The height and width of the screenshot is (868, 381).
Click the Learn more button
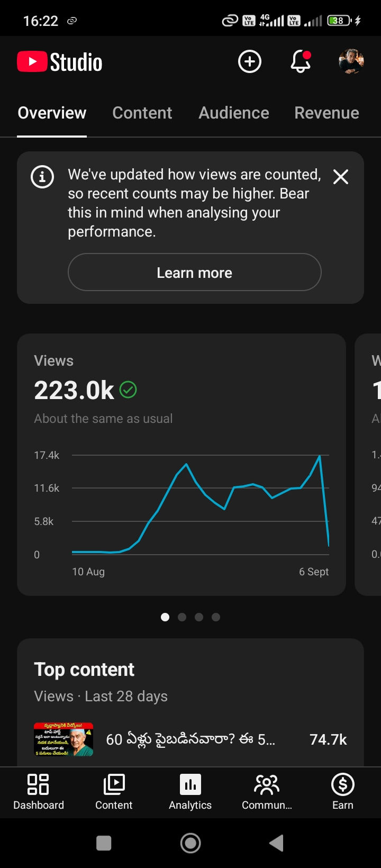pyautogui.click(x=195, y=272)
